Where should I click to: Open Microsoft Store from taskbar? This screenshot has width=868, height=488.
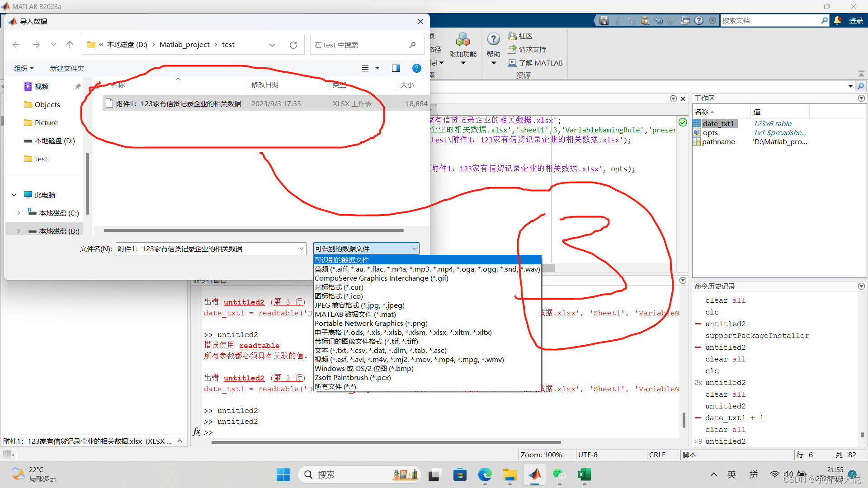click(x=460, y=474)
